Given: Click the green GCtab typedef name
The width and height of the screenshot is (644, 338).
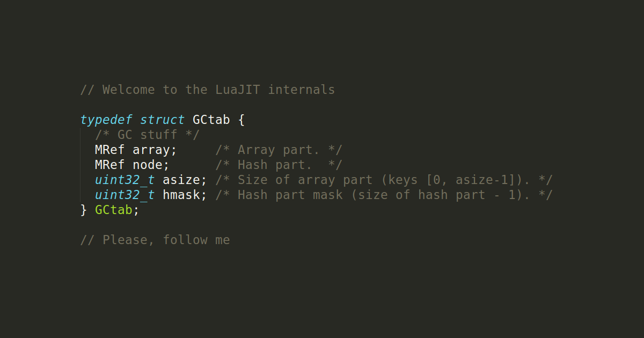Looking at the screenshot, I should pyautogui.click(x=113, y=210).
